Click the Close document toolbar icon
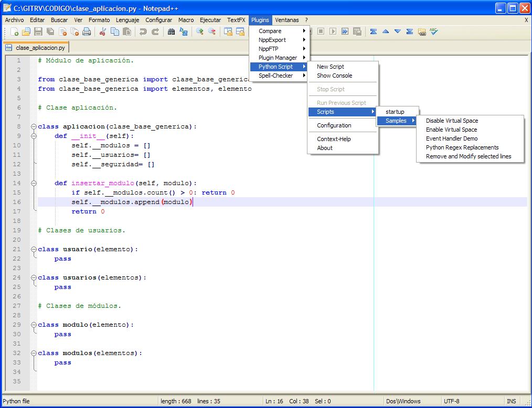 click(63, 32)
